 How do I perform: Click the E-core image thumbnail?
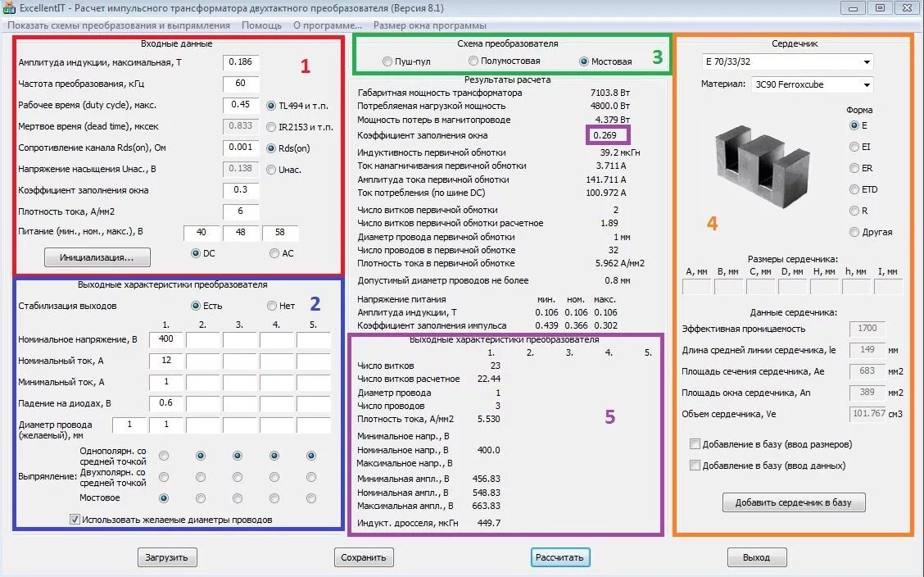(x=763, y=168)
